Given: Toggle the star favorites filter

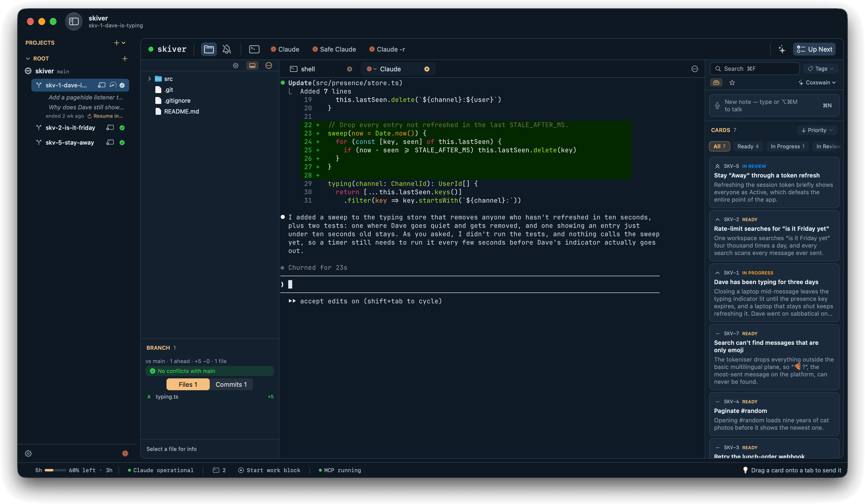Looking at the screenshot, I should 732,82.
